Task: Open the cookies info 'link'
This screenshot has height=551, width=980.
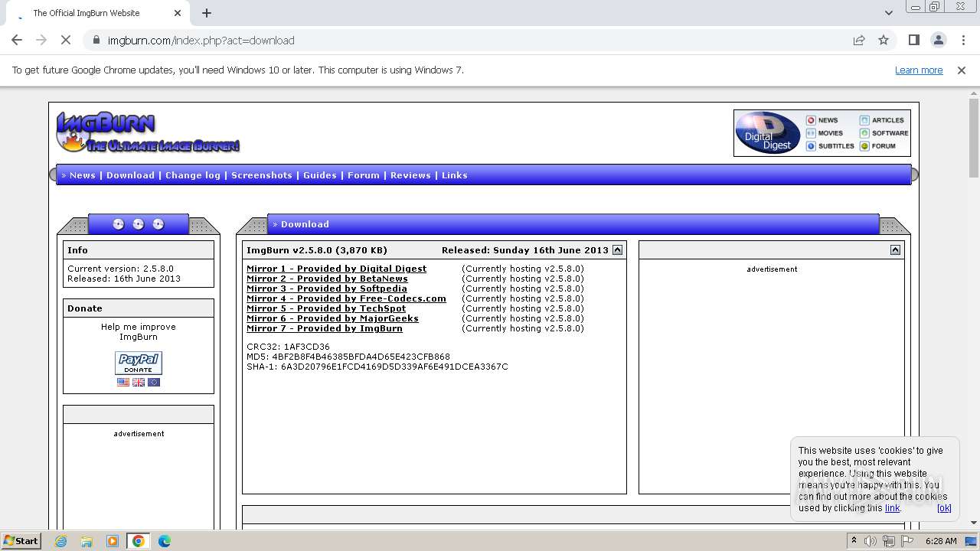Action: coord(893,507)
